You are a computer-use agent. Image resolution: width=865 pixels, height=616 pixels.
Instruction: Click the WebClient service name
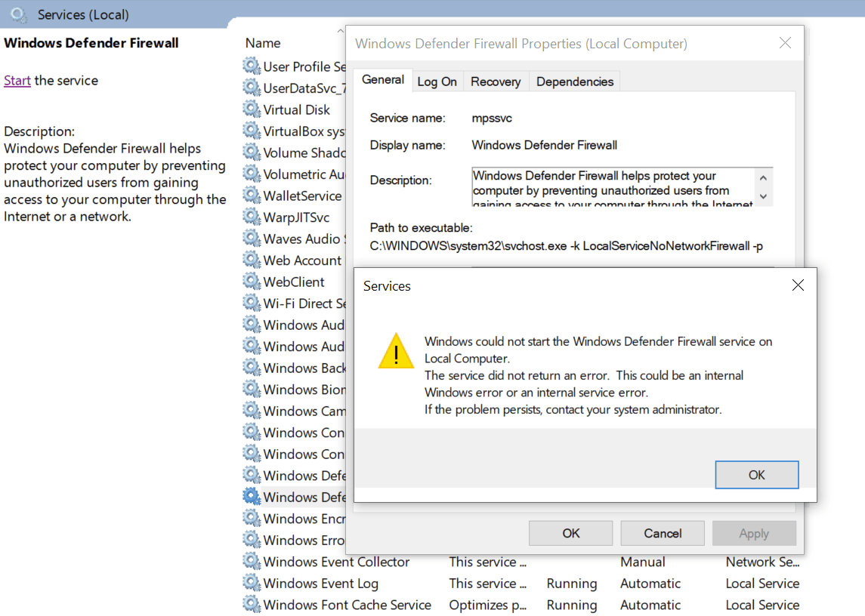(x=293, y=282)
